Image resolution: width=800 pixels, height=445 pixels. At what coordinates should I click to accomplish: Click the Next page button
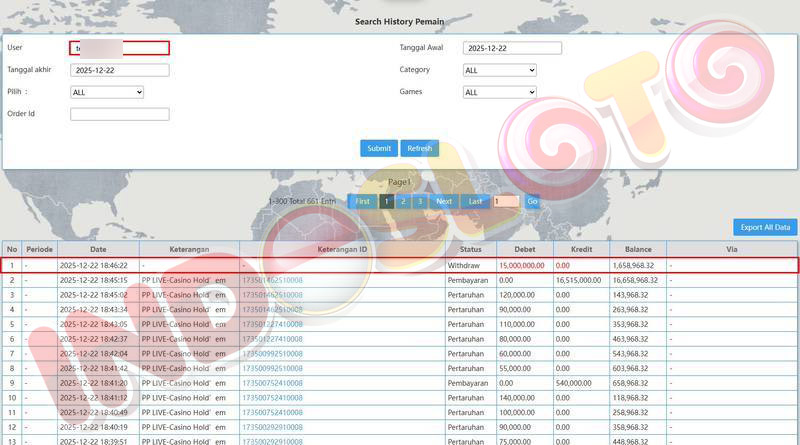(x=444, y=201)
